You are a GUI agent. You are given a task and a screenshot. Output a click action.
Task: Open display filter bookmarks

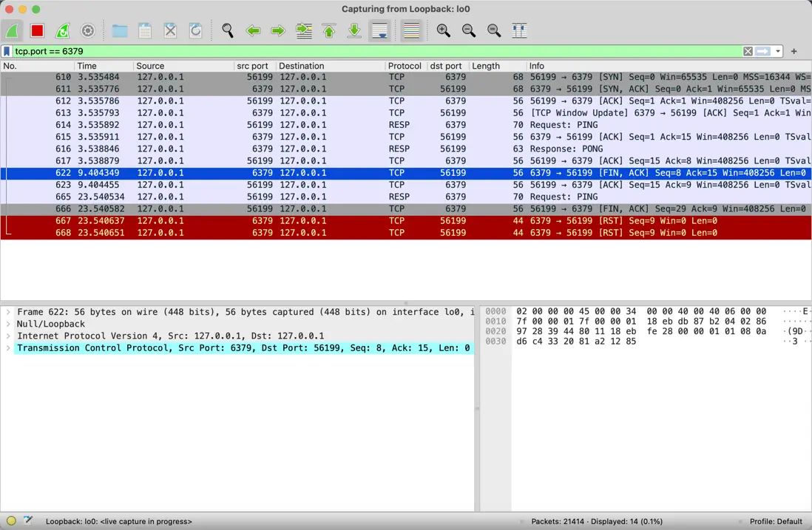click(8, 51)
